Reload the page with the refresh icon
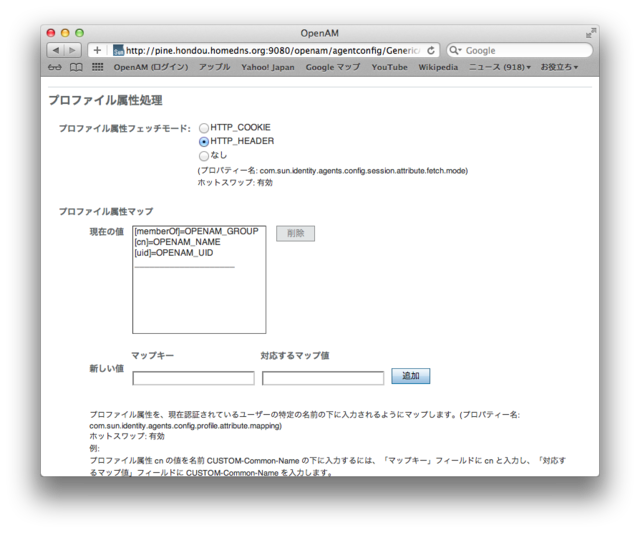Screen dimensions: 640x533 click(431, 50)
